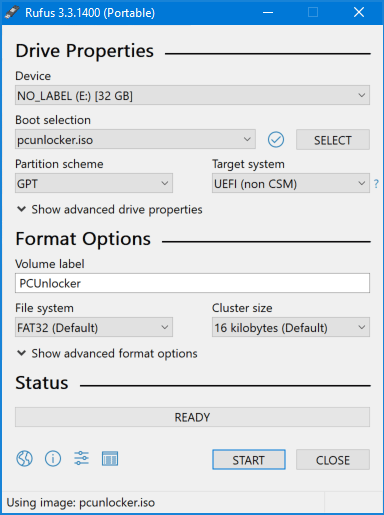Viewport: 384px width, 515px height.
Task: Open the File system FAT32 dropdown
Action: pyautogui.click(x=94, y=327)
